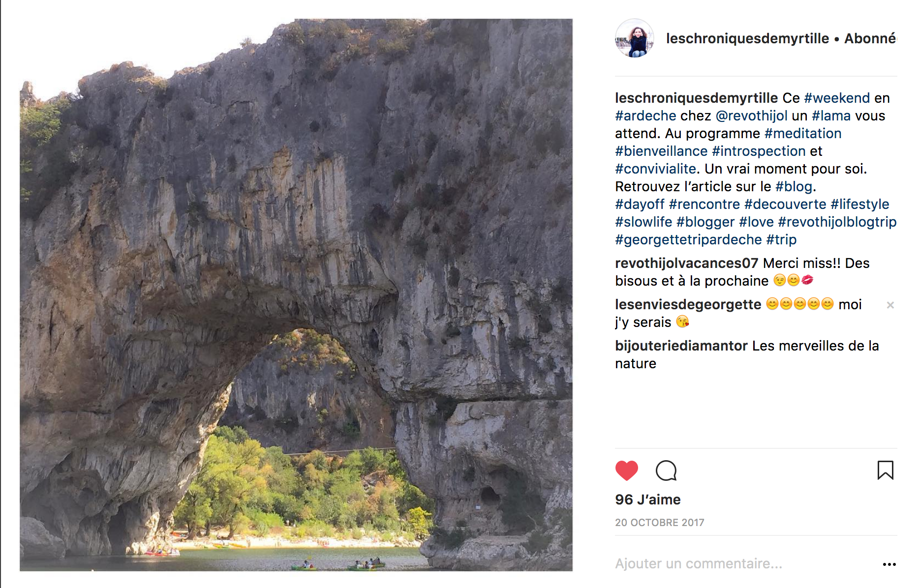Unlike the post with the red heart

626,470
